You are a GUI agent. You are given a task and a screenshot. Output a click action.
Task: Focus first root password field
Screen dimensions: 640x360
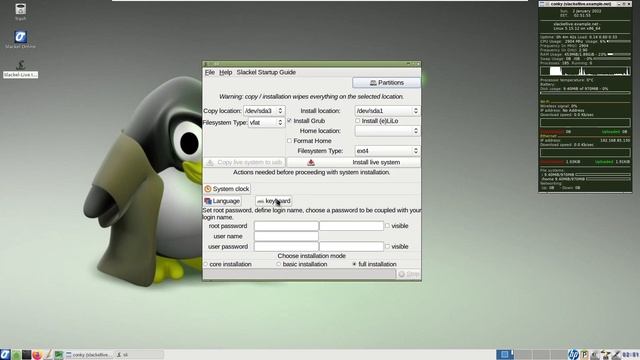tap(286, 226)
